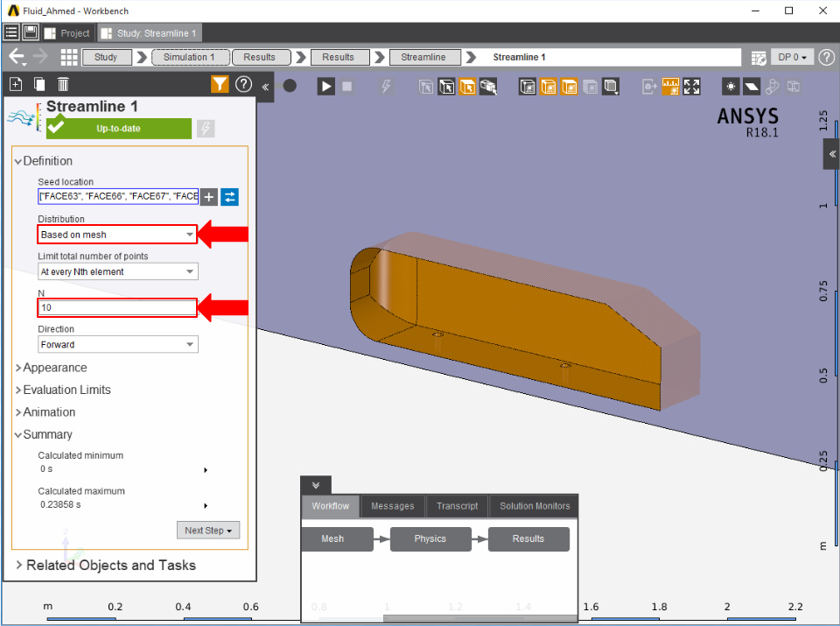
Task: Add seed location with plus button
Action: click(x=209, y=197)
